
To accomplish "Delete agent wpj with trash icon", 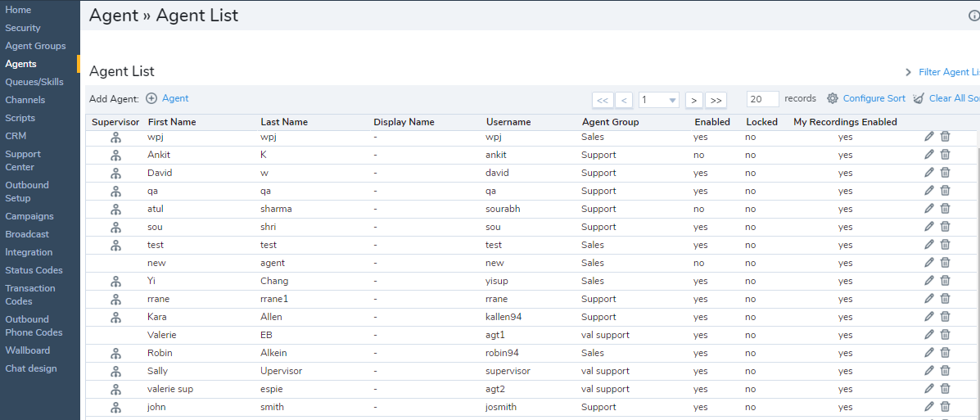I will coord(945,136).
